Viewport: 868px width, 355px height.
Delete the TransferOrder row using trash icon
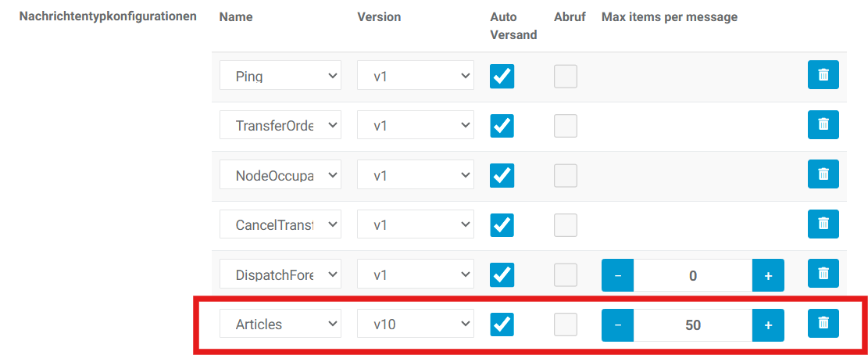pos(823,125)
